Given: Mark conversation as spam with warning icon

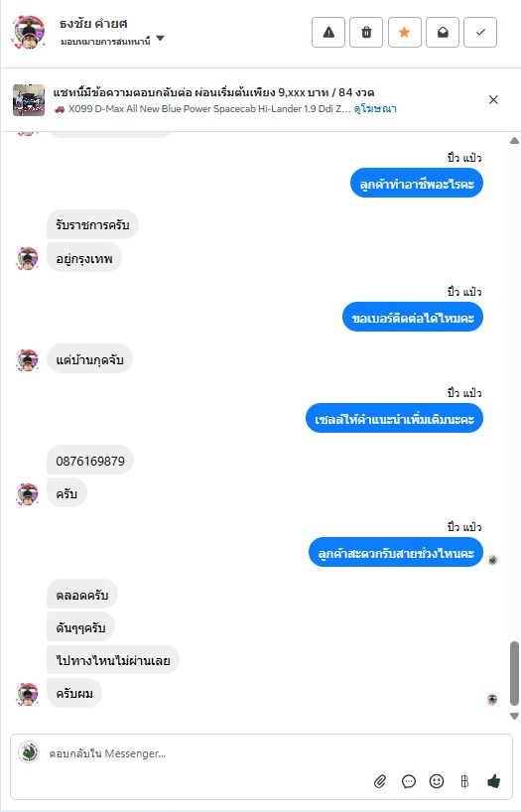Looking at the screenshot, I should click(x=328, y=32).
